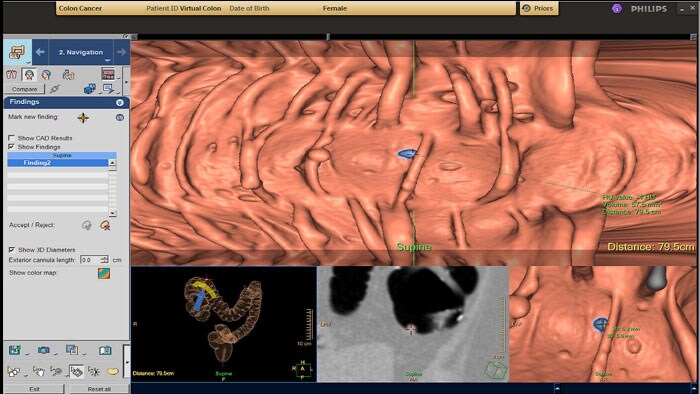Click the Show color map swatch

coord(104,273)
